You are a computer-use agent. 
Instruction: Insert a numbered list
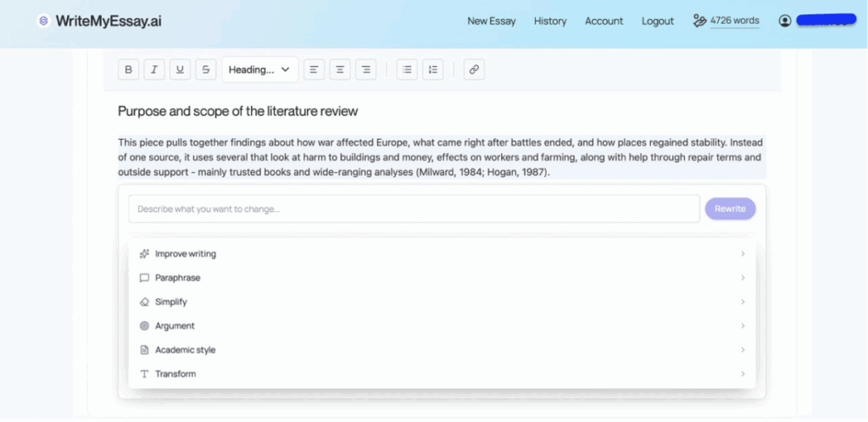coord(432,70)
